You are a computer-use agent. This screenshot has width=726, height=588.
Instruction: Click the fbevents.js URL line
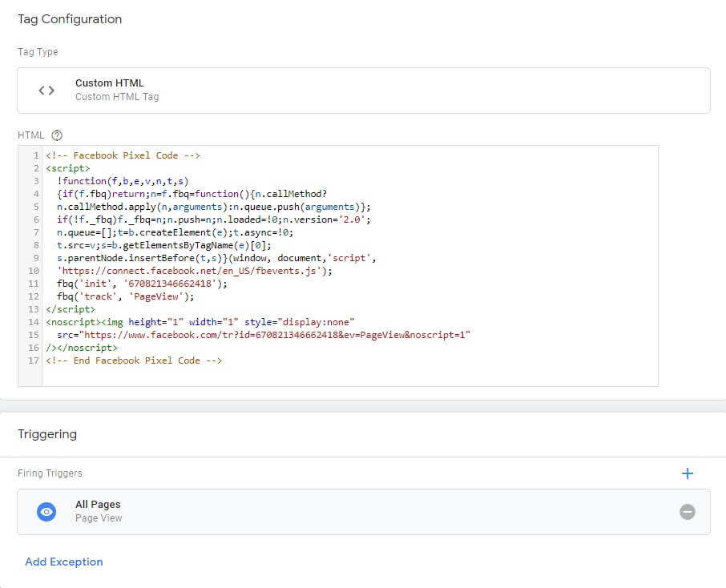(x=195, y=271)
